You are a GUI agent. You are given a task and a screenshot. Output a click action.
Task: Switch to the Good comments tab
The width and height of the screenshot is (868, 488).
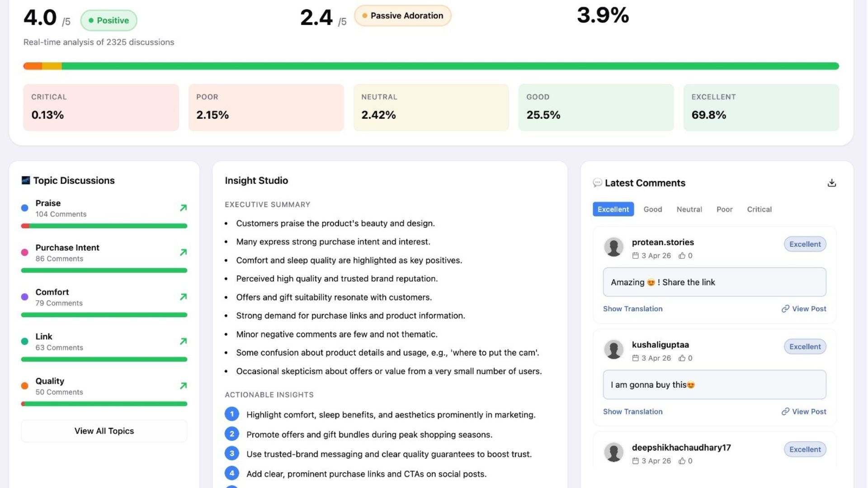tap(652, 209)
